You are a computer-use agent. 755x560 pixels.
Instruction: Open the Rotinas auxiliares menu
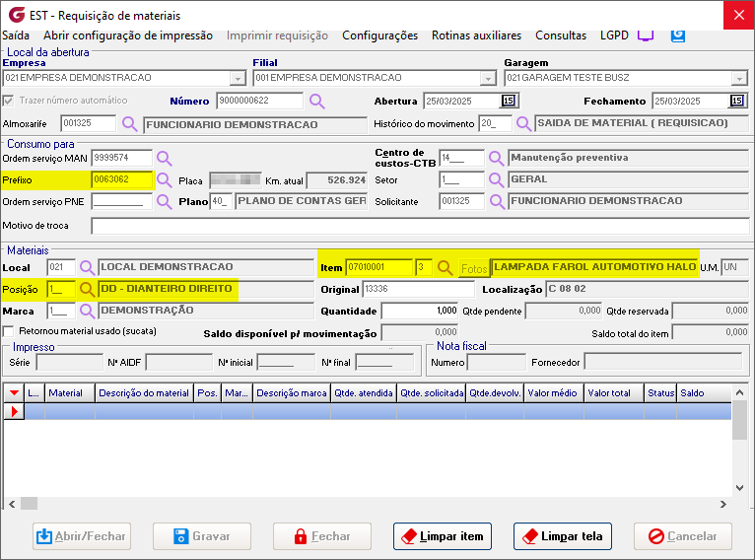point(476,35)
